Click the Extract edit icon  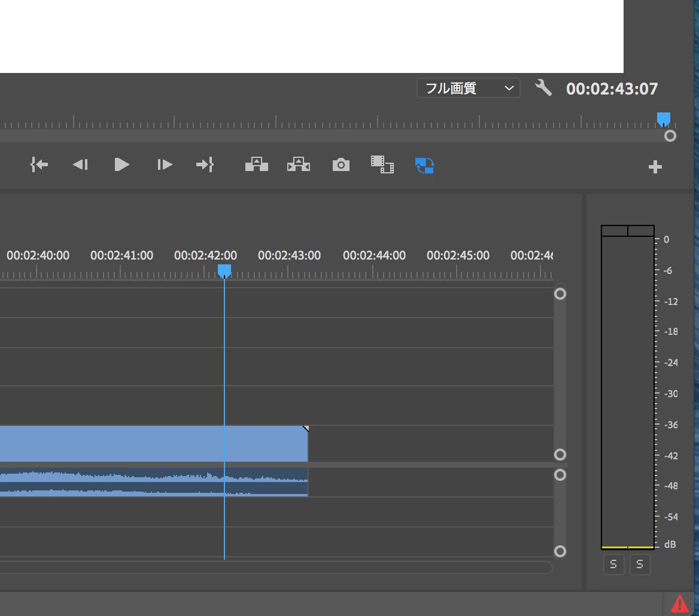pyautogui.click(x=298, y=164)
